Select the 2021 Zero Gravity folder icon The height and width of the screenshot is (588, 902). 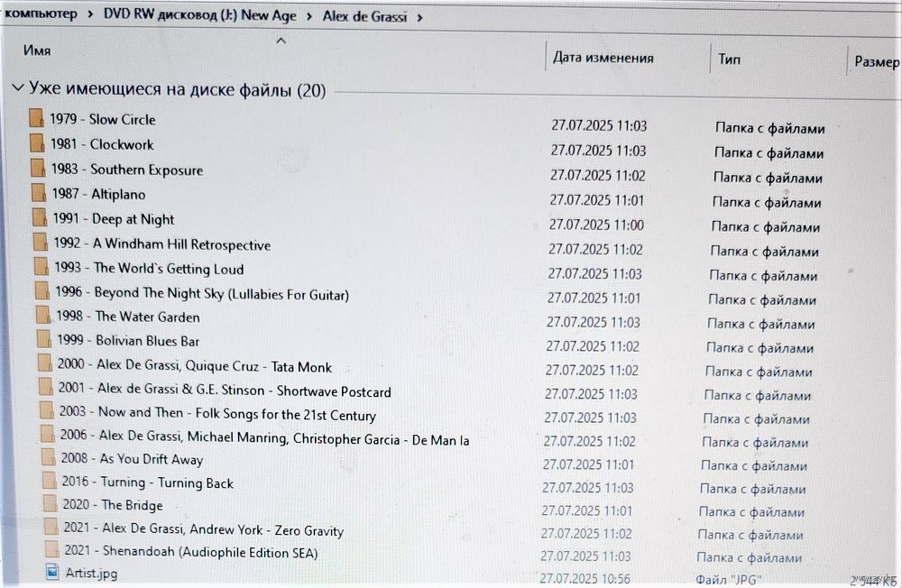(51, 527)
